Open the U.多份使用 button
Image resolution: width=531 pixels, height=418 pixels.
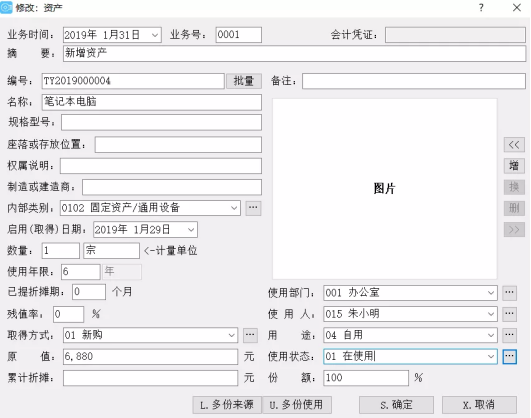pyautogui.click(x=297, y=405)
